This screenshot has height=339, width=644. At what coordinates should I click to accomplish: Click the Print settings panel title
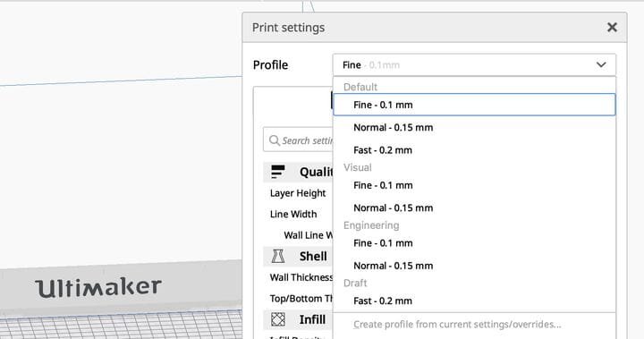coord(288,28)
